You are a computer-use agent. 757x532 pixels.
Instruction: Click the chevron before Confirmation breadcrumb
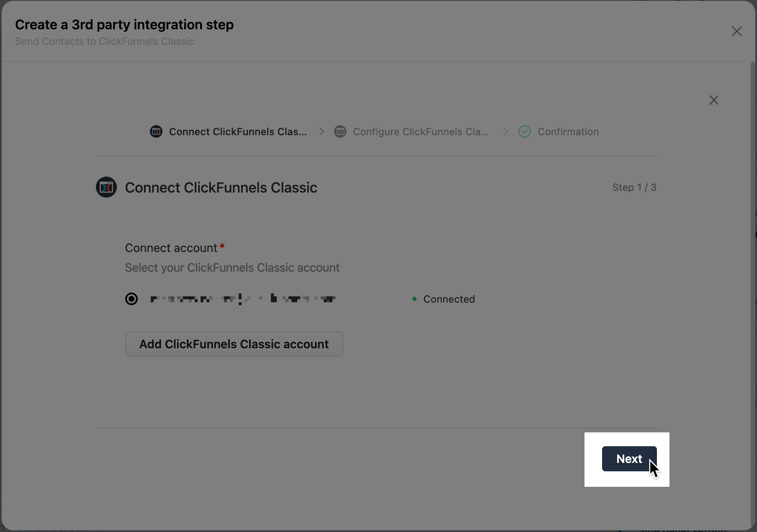click(x=505, y=132)
